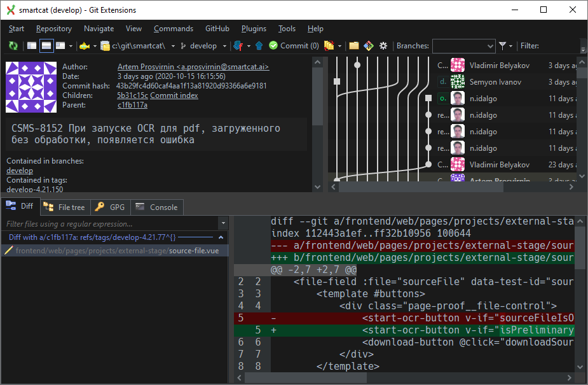Open Git Extensions settings gear icon

pyautogui.click(x=383, y=46)
